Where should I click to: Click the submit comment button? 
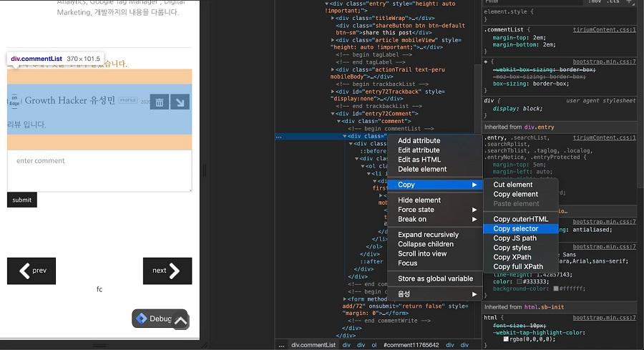coord(22,200)
